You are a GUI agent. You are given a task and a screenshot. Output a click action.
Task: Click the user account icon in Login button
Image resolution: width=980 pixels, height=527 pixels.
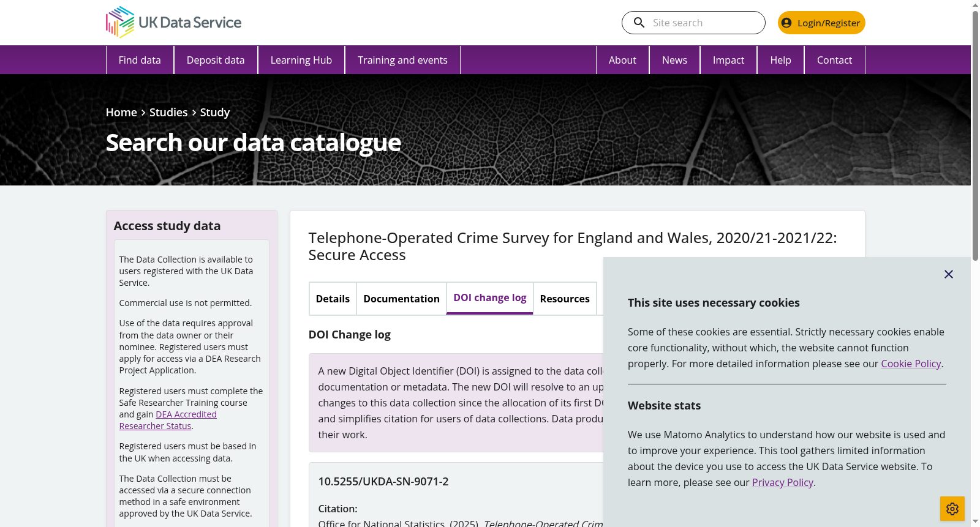[x=786, y=23]
